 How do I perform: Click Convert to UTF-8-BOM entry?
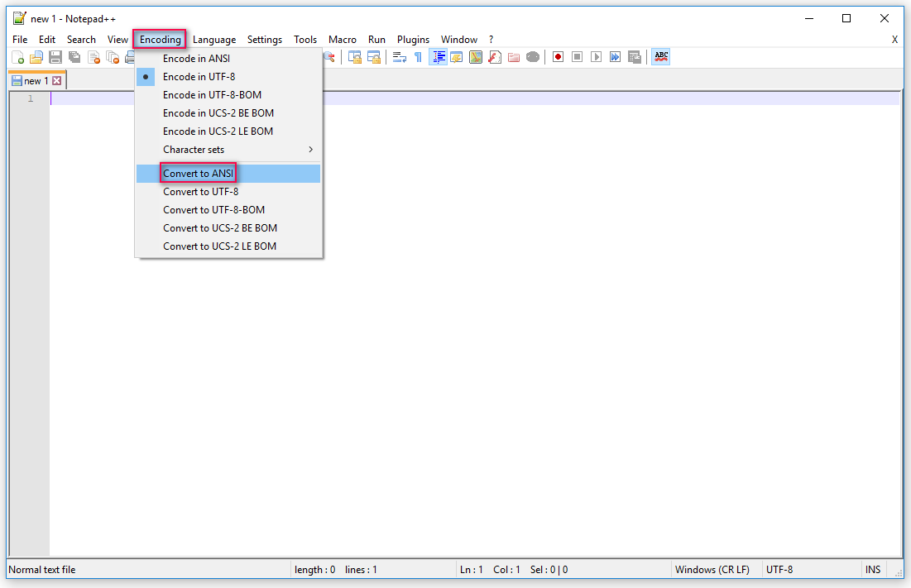point(228,209)
